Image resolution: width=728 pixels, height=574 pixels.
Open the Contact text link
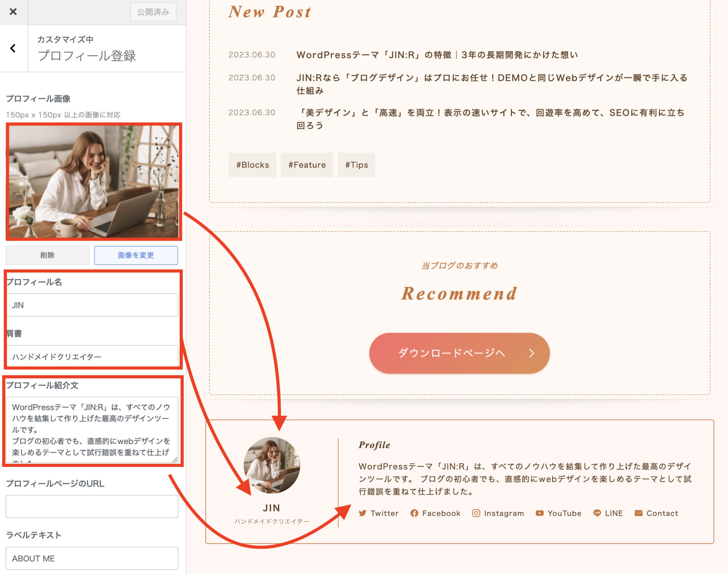pos(662,513)
